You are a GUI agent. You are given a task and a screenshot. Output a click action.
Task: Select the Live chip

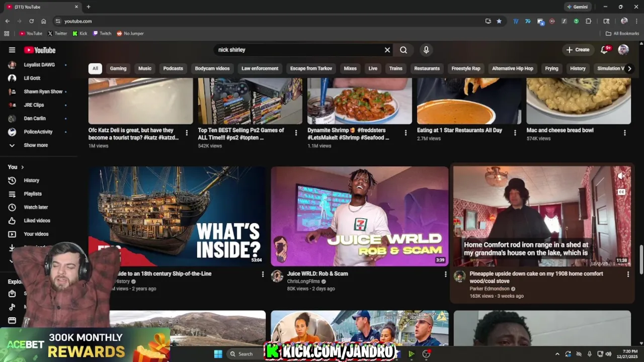click(373, 68)
